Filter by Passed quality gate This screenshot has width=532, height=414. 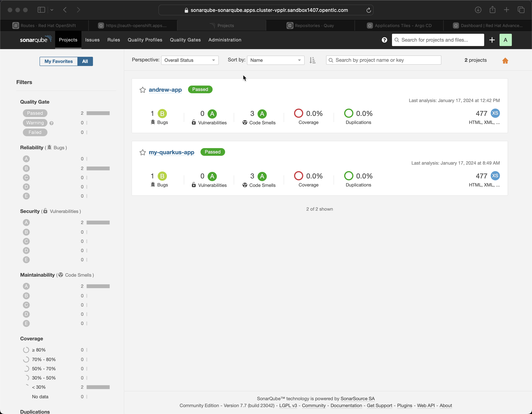pyautogui.click(x=35, y=113)
